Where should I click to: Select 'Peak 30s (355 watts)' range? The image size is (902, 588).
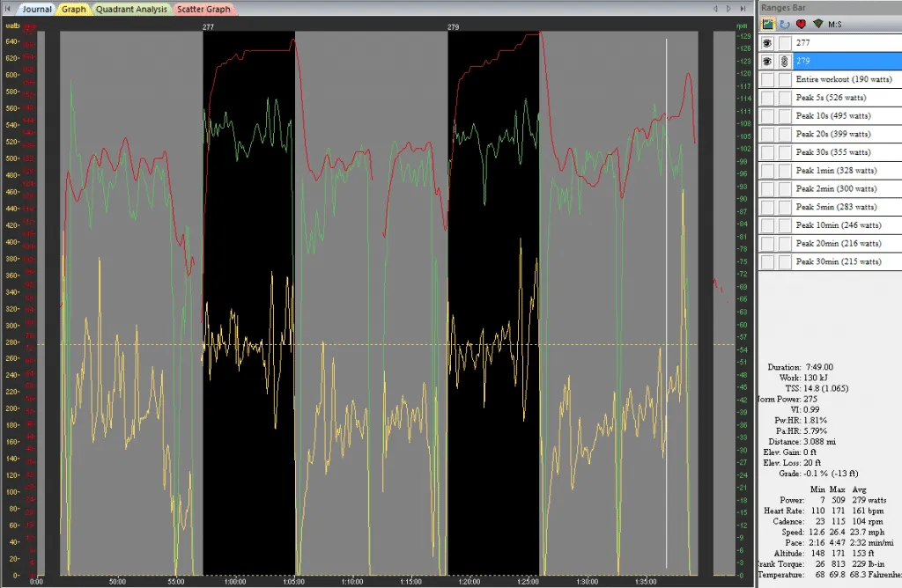(x=847, y=152)
